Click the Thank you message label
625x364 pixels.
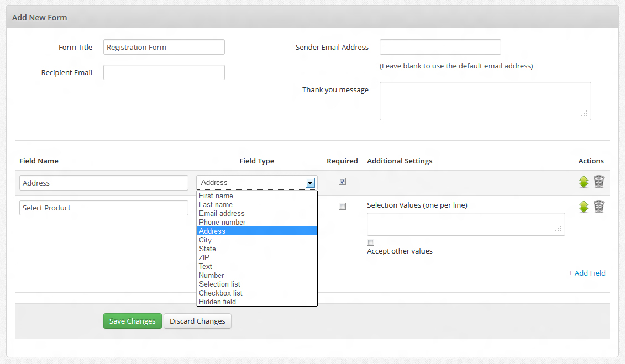click(x=335, y=90)
